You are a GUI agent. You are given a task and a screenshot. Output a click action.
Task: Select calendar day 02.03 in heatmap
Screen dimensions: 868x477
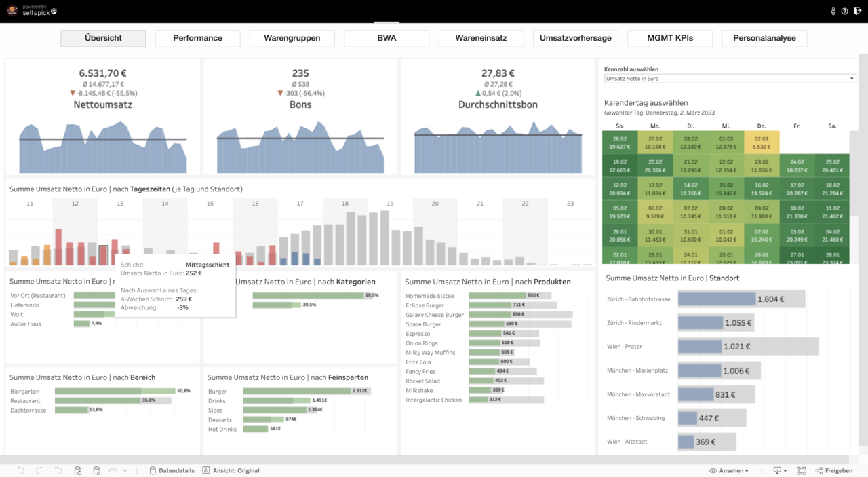click(x=761, y=142)
